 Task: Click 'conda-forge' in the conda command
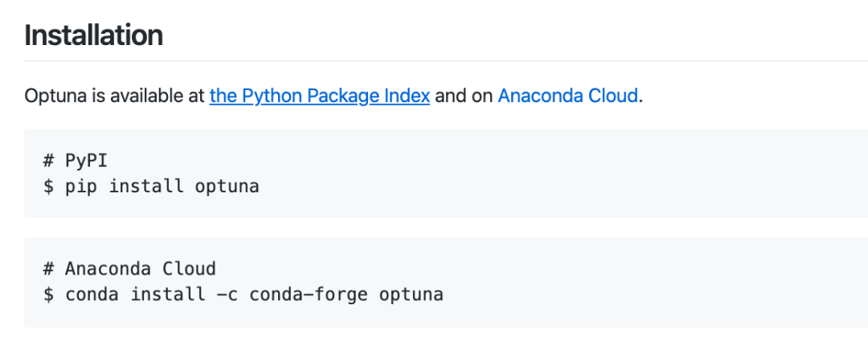pyautogui.click(x=308, y=294)
